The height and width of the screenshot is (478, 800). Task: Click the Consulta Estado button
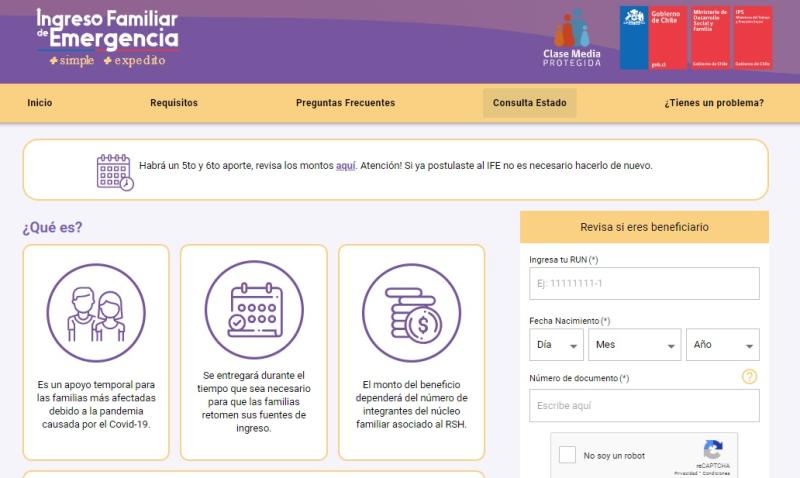[x=529, y=103]
